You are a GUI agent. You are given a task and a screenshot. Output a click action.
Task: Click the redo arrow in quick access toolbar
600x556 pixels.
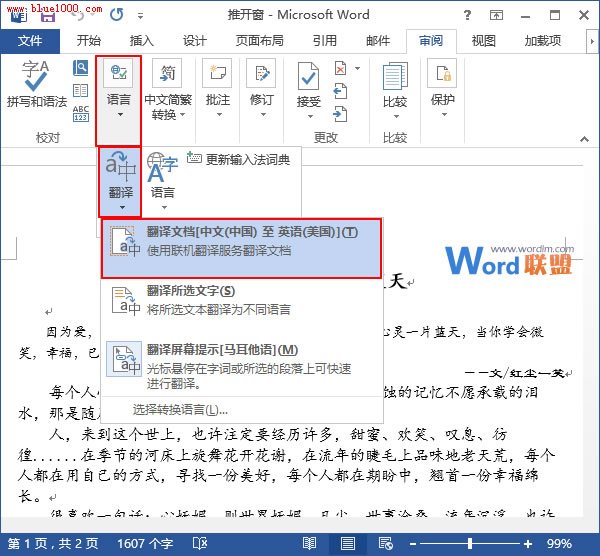pos(116,15)
